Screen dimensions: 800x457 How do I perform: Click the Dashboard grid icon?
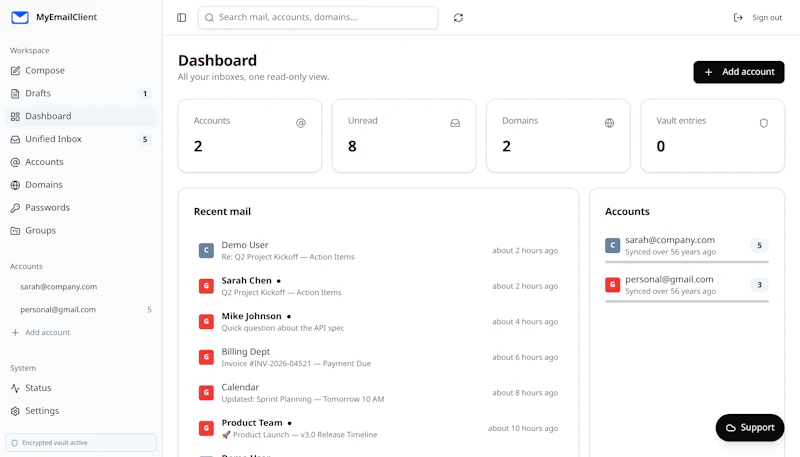click(x=15, y=116)
